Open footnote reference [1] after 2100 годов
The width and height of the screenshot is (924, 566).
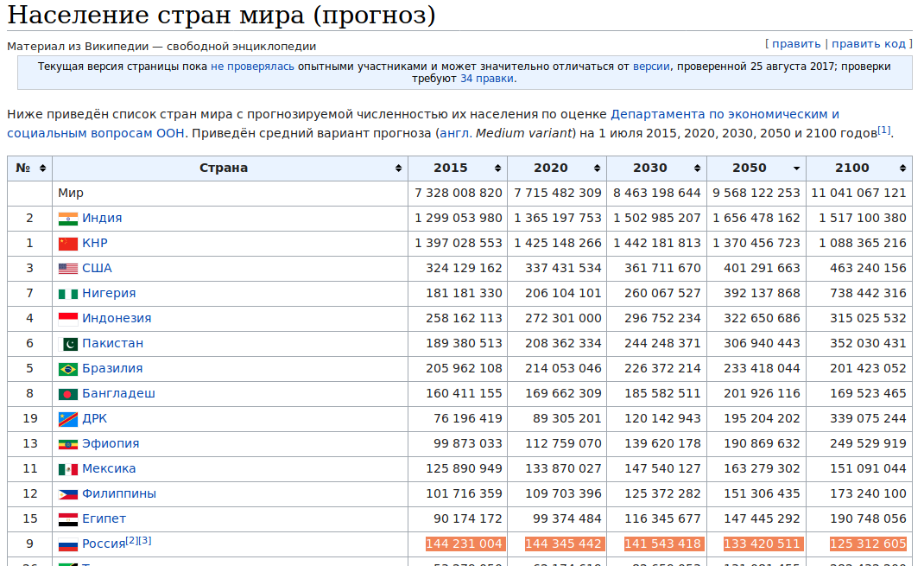(x=883, y=130)
